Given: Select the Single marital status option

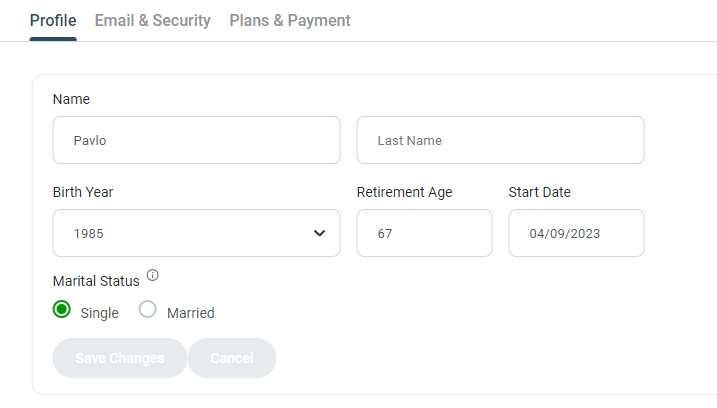Looking at the screenshot, I should (62, 310).
